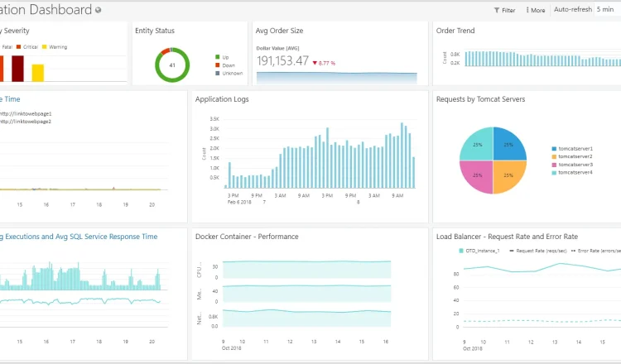
Task: Click the Avg Order Size widget title
Action: 279,31
